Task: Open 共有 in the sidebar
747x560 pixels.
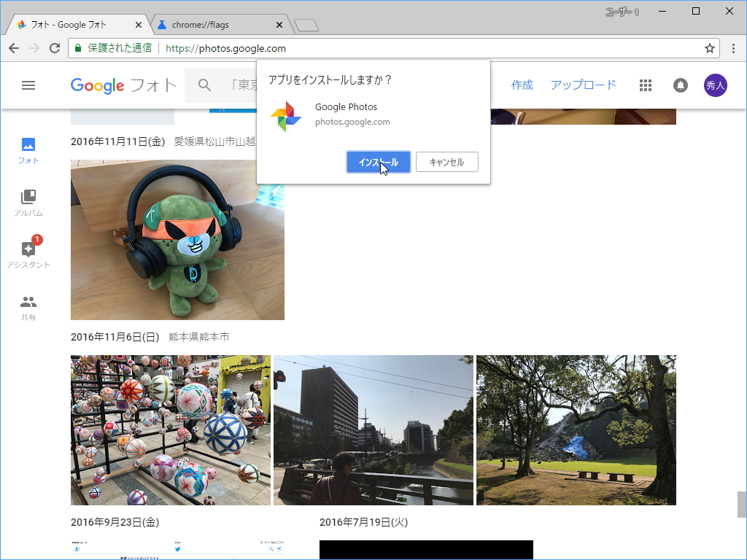Action: coord(28,308)
